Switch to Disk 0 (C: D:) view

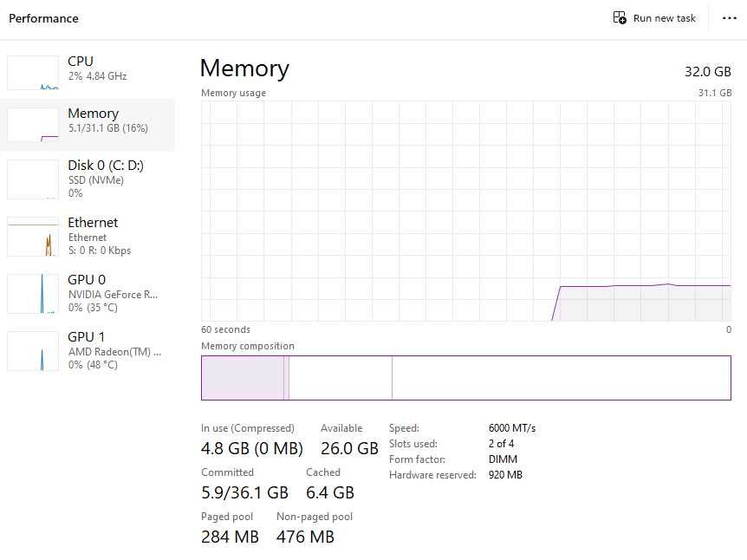(x=106, y=172)
